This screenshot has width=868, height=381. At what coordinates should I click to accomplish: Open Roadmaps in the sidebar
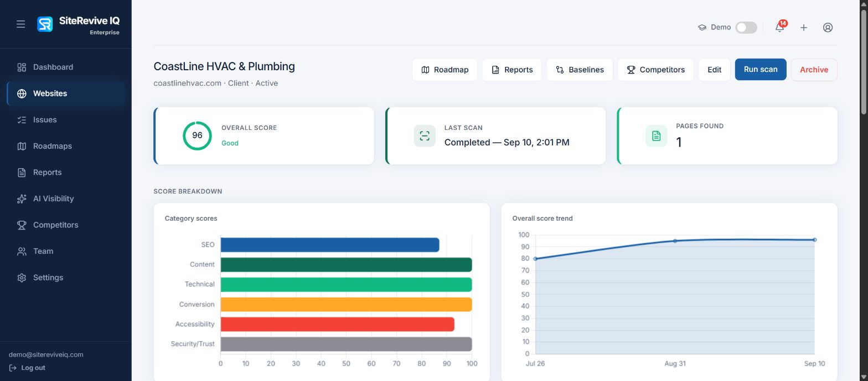tap(66, 146)
